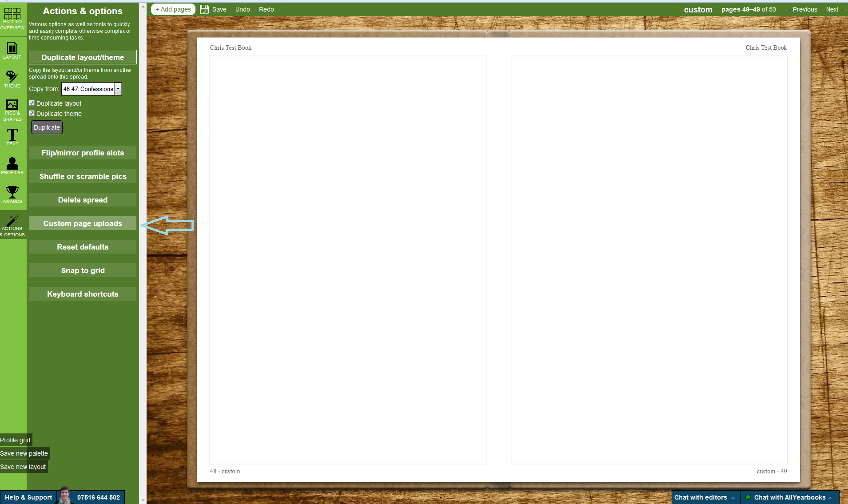Uncheck the Duplicate layout checkbox

[32, 103]
